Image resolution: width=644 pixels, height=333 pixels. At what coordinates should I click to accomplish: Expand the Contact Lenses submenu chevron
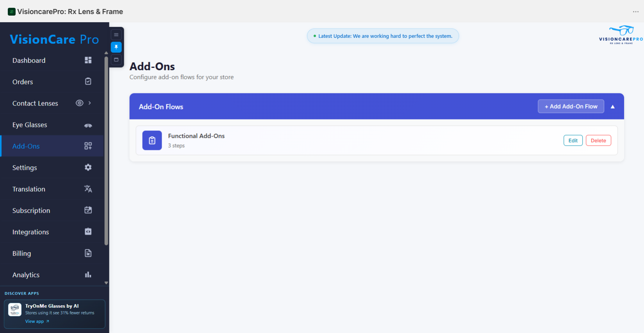90,103
